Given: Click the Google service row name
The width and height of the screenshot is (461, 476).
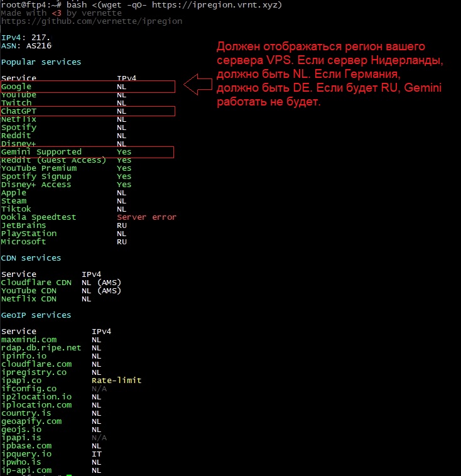Looking at the screenshot, I should click(16, 87).
